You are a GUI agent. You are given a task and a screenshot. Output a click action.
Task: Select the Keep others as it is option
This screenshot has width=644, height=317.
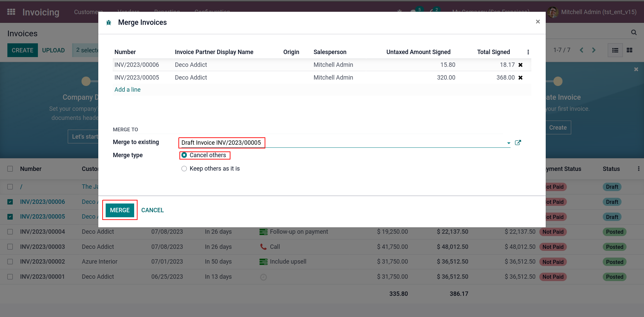(184, 169)
